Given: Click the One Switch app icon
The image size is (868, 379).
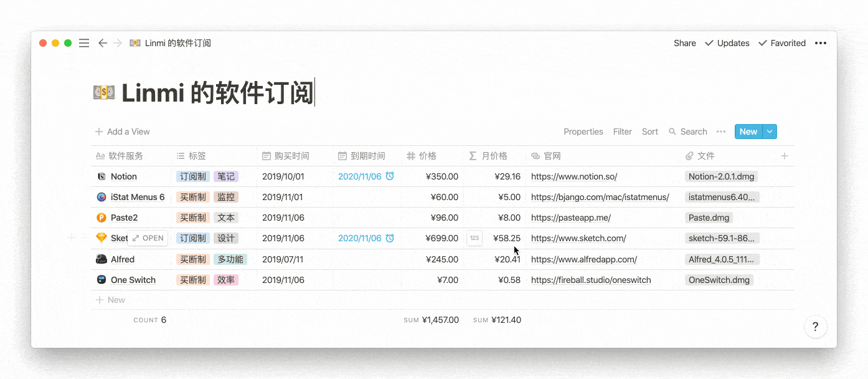Looking at the screenshot, I should 101,280.
